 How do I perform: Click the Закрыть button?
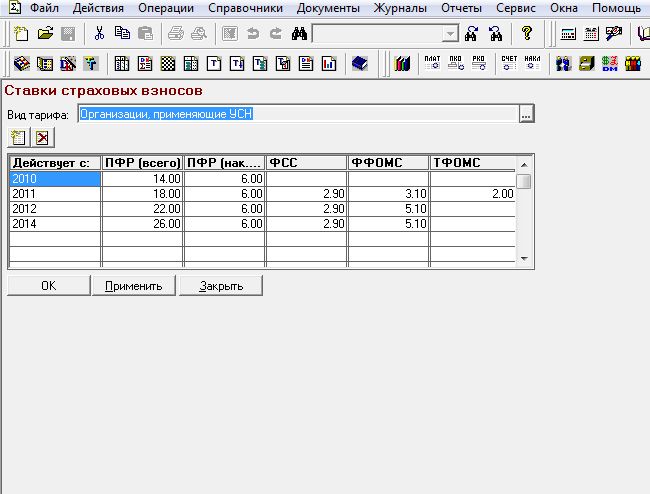[x=221, y=286]
